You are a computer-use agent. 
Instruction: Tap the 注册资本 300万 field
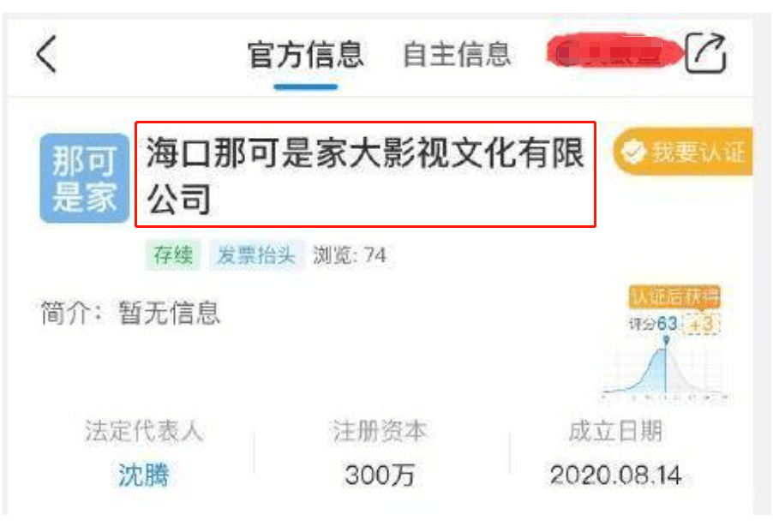pos(380,453)
